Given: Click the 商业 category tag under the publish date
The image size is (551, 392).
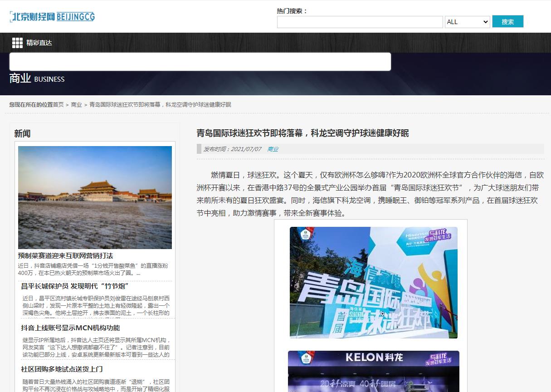Looking at the screenshot, I should click(x=273, y=149).
